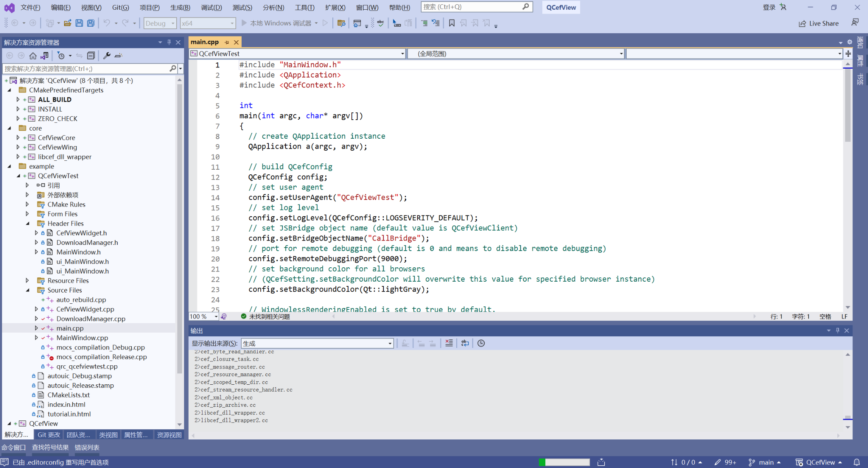This screenshot has height=468, width=868.
Task: Open the Git(G) menu
Action: pos(120,7)
